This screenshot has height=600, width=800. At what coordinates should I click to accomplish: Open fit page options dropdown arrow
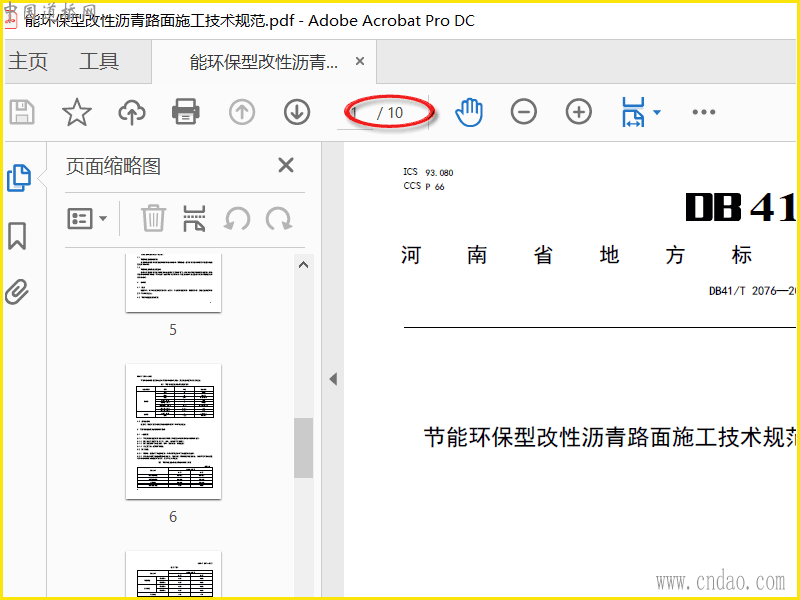click(657, 112)
